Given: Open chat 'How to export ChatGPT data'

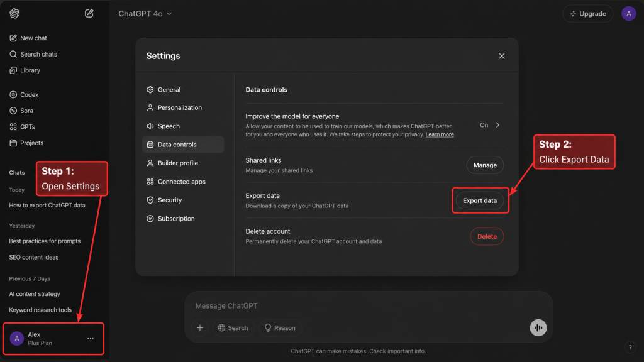Looking at the screenshot, I should click(47, 206).
